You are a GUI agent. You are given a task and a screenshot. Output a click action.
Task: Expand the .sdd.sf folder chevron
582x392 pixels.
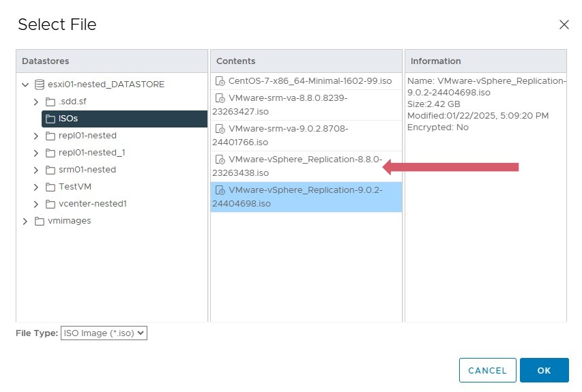coord(36,102)
